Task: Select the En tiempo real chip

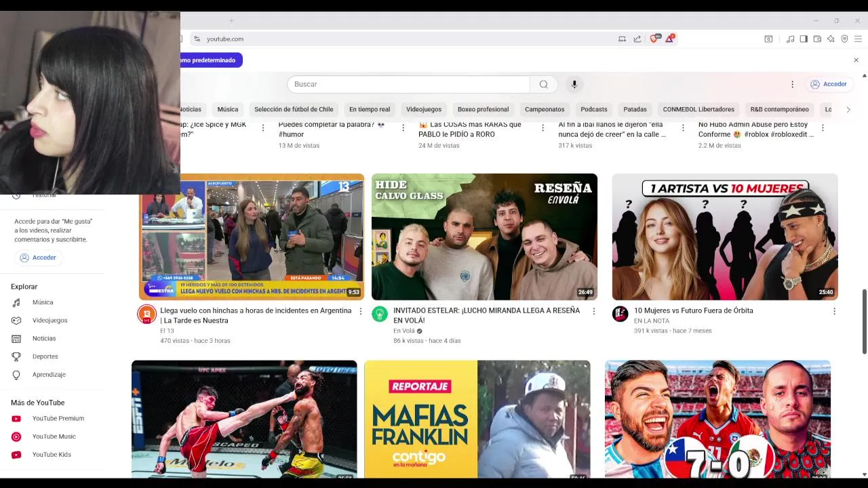Action: [370, 109]
